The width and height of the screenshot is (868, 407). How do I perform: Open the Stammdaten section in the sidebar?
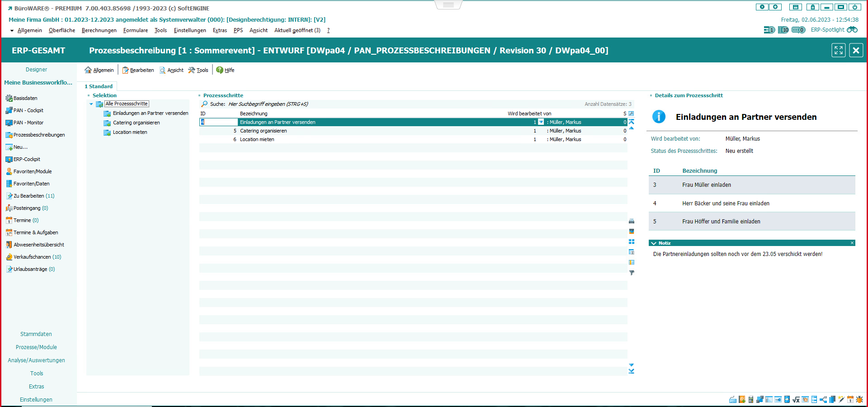click(36, 334)
